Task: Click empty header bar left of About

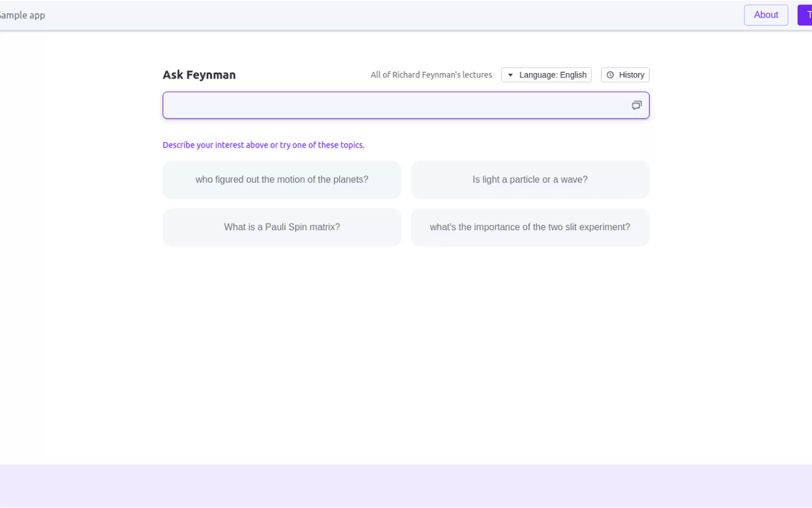Action: [x=403, y=15]
